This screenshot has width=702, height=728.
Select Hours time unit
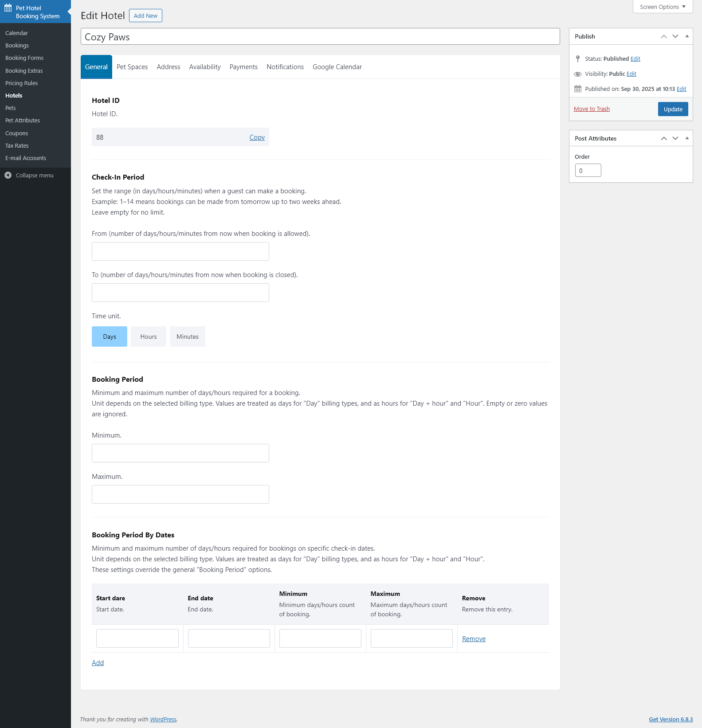[149, 337]
